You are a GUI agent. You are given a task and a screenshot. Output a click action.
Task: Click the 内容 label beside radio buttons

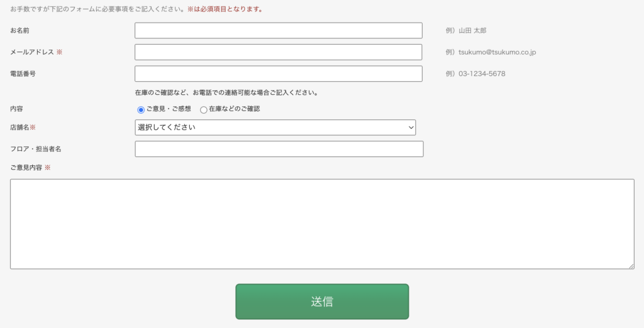(16, 109)
